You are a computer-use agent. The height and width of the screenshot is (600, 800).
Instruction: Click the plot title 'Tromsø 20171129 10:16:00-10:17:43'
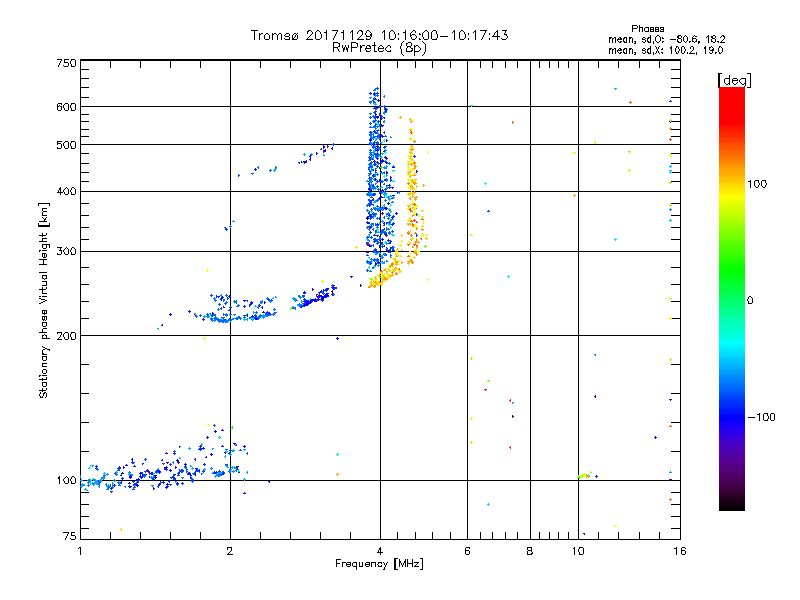coord(379,35)
